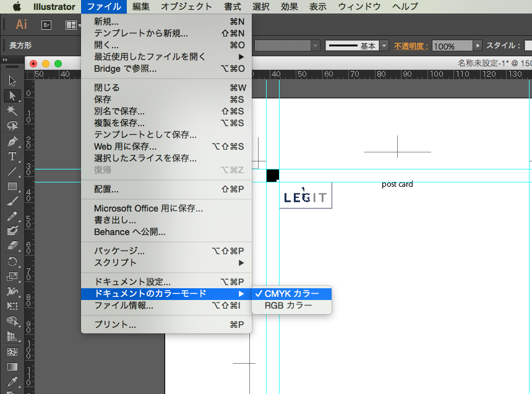Screen dimensions: 532x394
Task: Click the 不透明度 opacity link
Action: [411, 46]
